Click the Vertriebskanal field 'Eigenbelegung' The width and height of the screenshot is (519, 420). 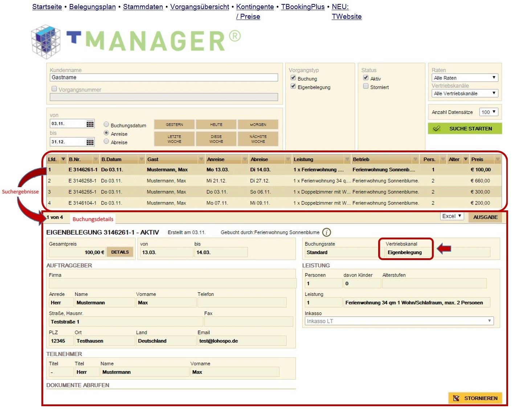(x=437, y=252)
